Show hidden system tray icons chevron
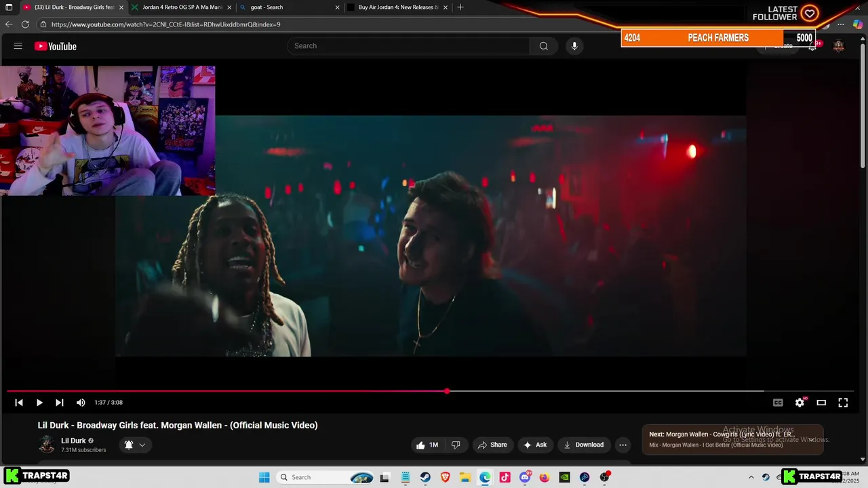Screen dimensions: 868x488 (x=751, y=477)
